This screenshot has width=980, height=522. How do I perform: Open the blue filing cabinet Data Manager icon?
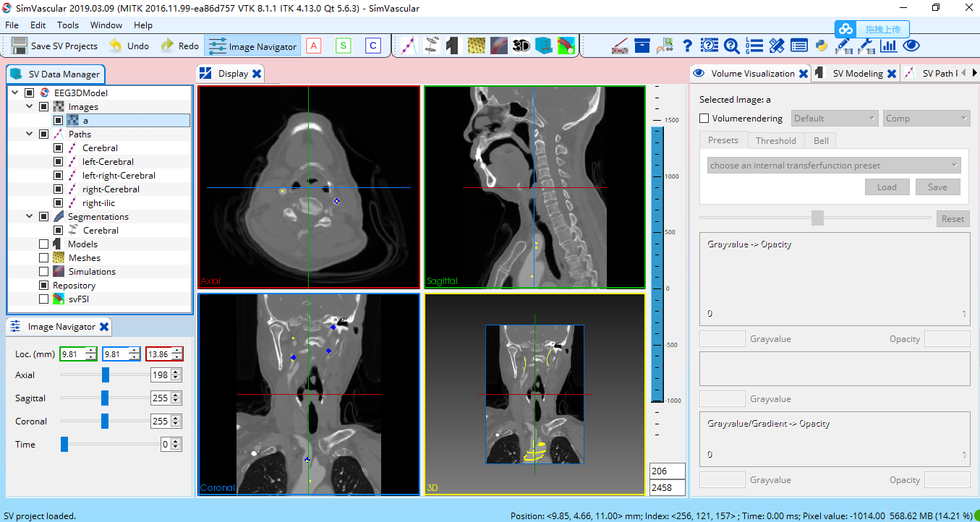[543, 46]
